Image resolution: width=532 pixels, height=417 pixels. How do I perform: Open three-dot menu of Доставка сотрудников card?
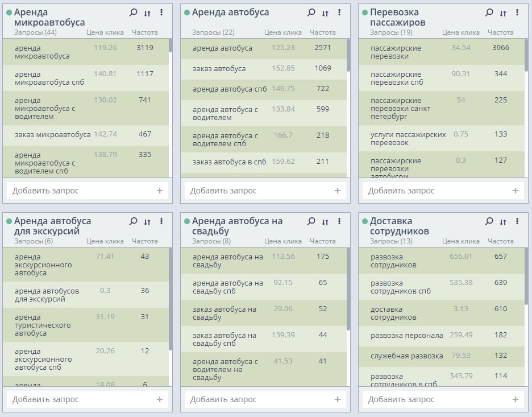click(x=517, y=221)
